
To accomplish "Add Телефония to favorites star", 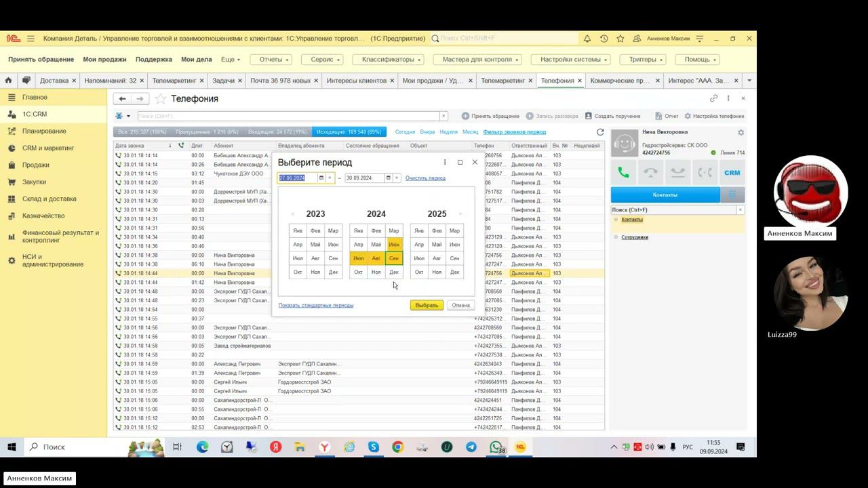I will pos(161,99).
